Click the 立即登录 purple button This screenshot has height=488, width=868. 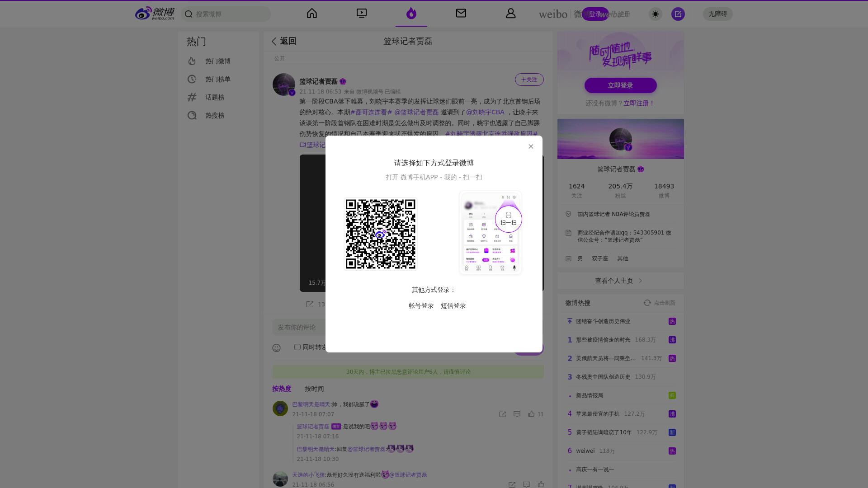click(620, 85)
